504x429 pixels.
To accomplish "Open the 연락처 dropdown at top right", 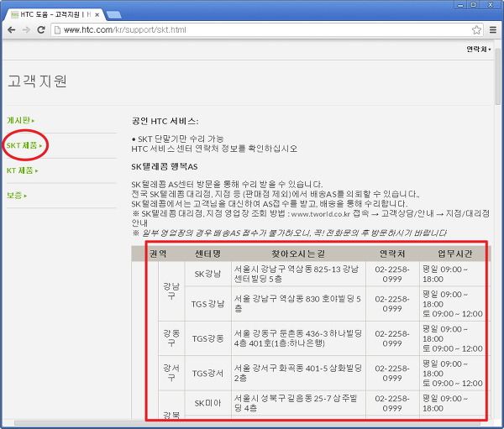I will pyautogui.click(x=479, y=50).
